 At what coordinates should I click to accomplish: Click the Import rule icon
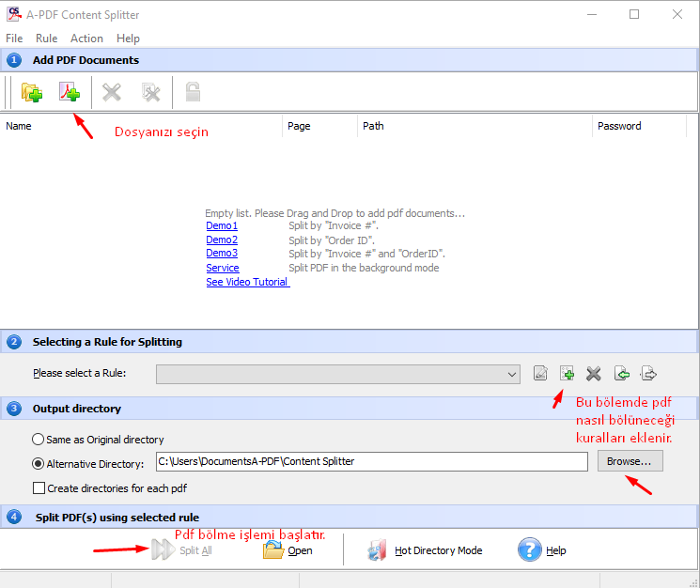pos(622,373)
